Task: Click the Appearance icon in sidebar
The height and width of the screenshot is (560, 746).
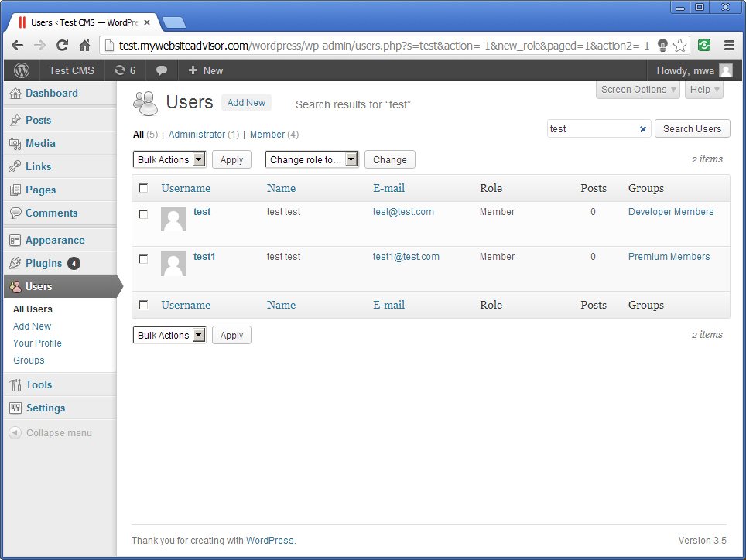Action: coord(15,241)
